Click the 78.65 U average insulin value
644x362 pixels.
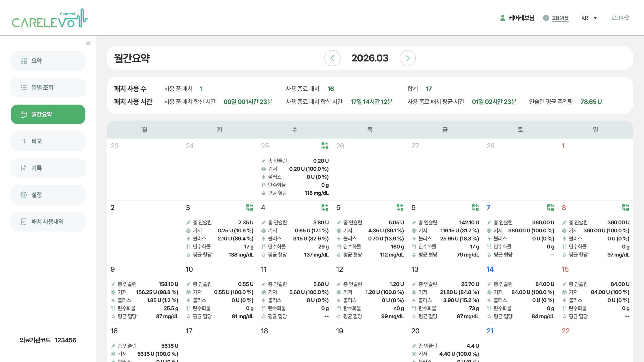pos(591,102)
